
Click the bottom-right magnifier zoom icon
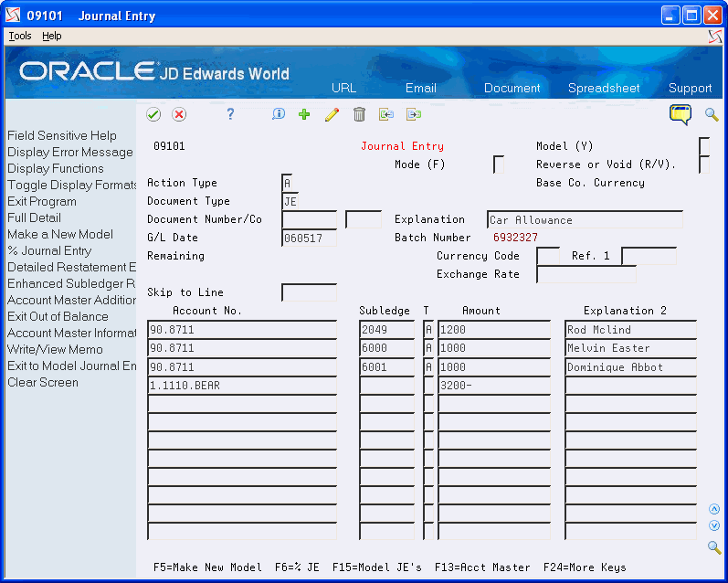click(714, 547)
